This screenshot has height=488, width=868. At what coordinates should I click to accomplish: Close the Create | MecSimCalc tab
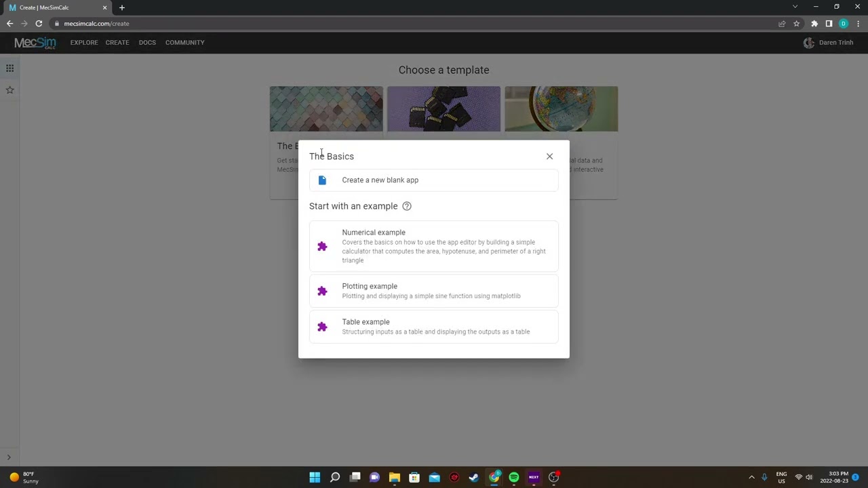pyautogui.click(x=104, y=8)
